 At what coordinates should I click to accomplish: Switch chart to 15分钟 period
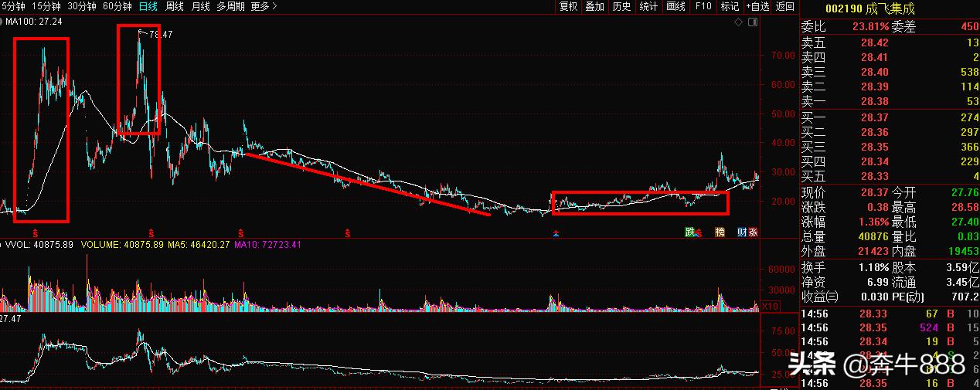tap(46, 6)
